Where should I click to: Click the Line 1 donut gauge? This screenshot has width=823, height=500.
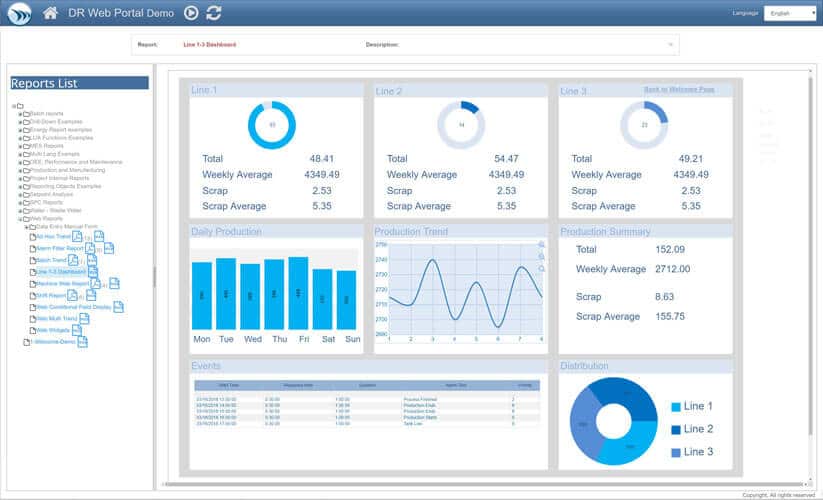coord(271,125)
